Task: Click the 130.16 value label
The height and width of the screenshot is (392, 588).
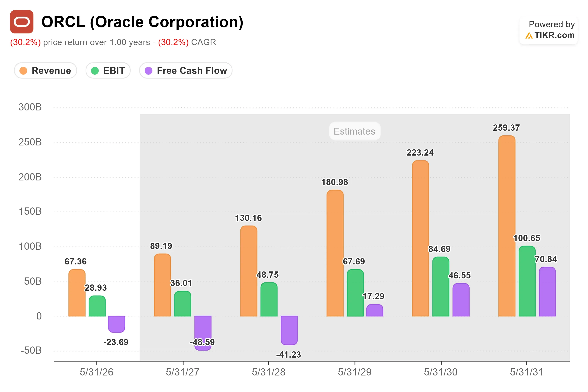Action: pos(248,218)
